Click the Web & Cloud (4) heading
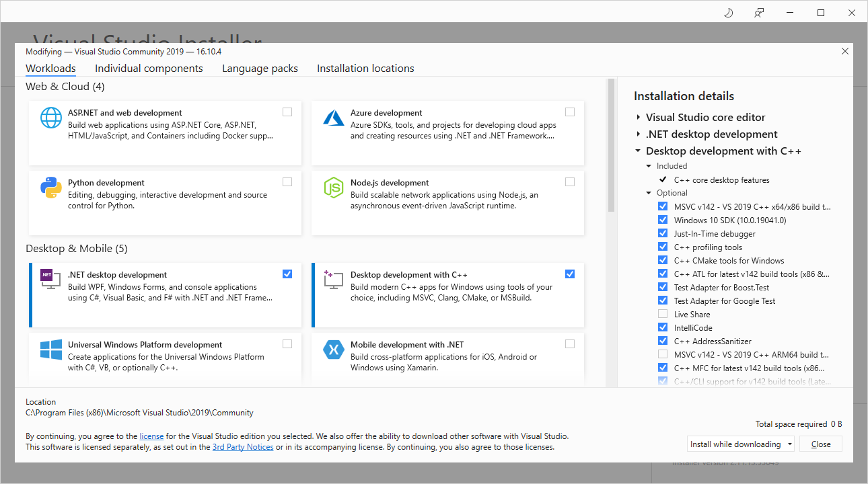 click(x=65, y=87)
